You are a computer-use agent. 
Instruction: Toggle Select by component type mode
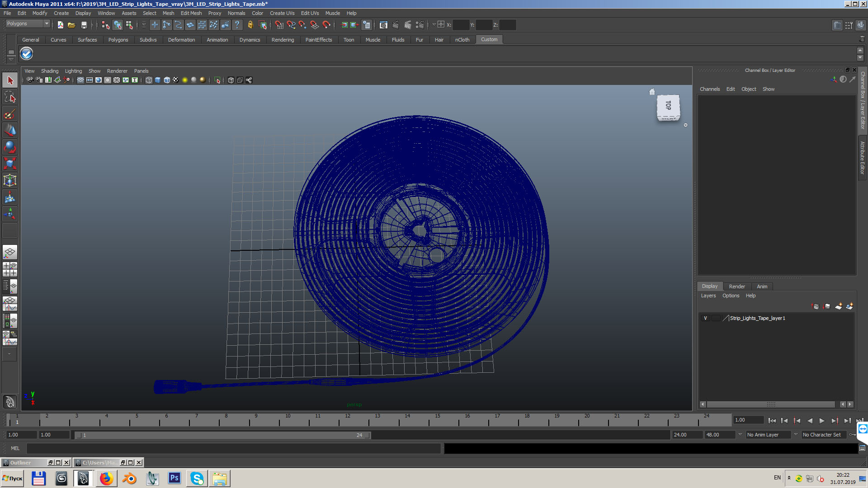tap(129, 25)
